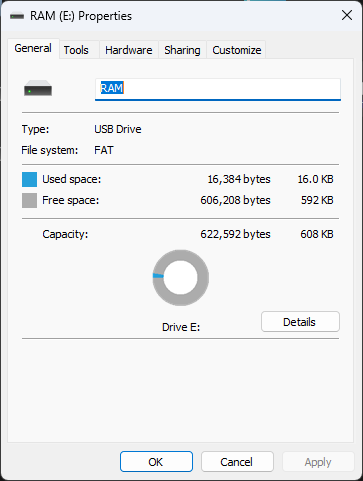363x481 pixels.
Task: Switch to the Tools tab
Action: point(76,50)
